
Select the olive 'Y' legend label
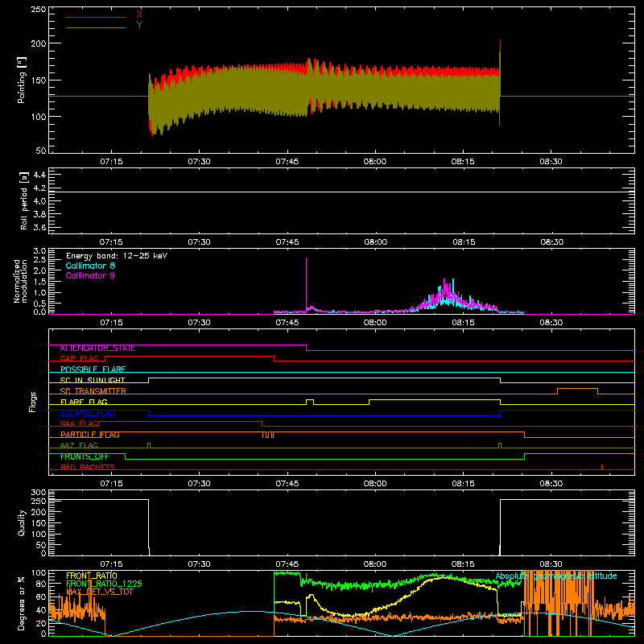coord(139,25)
